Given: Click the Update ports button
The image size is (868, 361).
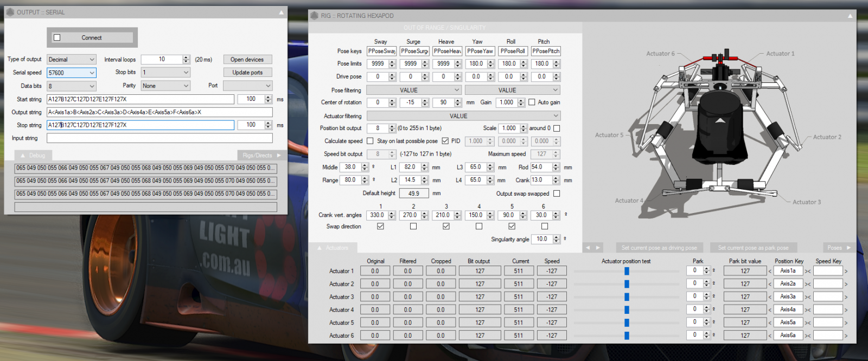Looking at the screenshot, I should [x=247, y=73].
